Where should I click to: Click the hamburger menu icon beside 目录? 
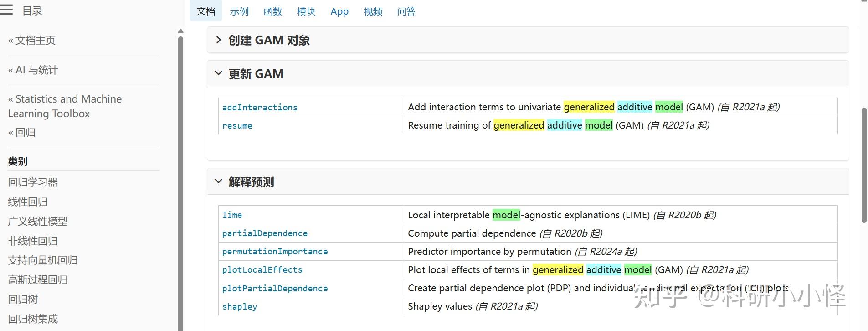pyautogui.click(x=7, y=10)
